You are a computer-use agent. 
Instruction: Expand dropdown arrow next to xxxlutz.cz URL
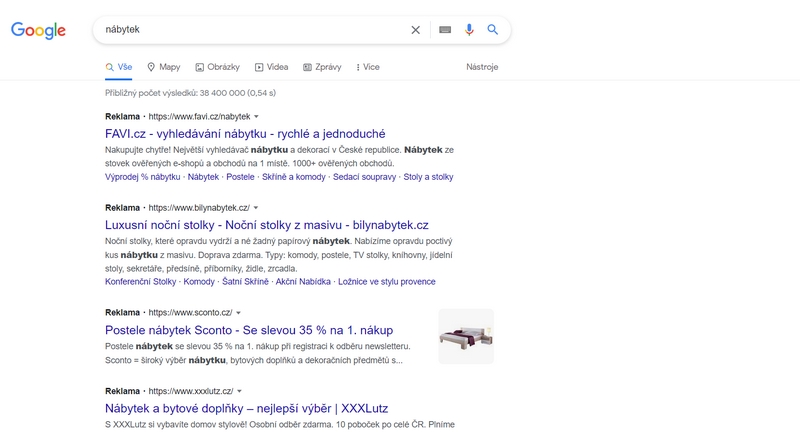tap(239, 391)
